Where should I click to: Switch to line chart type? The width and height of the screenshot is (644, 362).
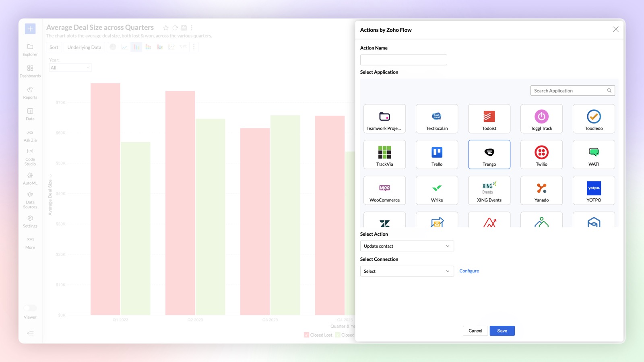tap(125, 47)
